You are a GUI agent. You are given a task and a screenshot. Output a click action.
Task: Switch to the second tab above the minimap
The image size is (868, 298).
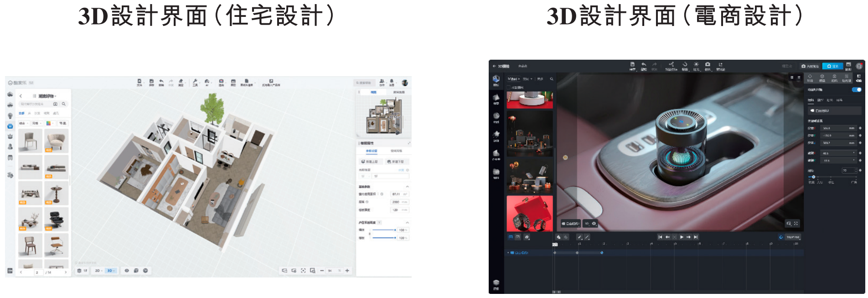tap(398, 92)
